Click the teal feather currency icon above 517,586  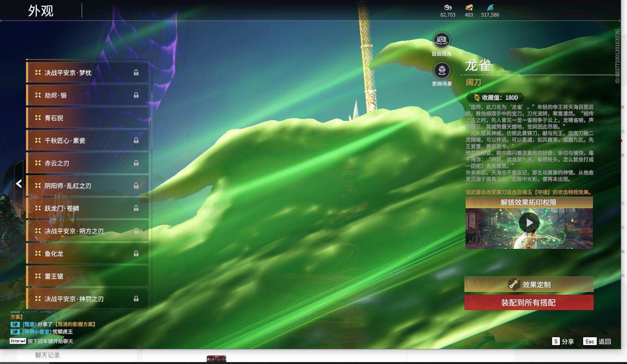tap(490, 7)
